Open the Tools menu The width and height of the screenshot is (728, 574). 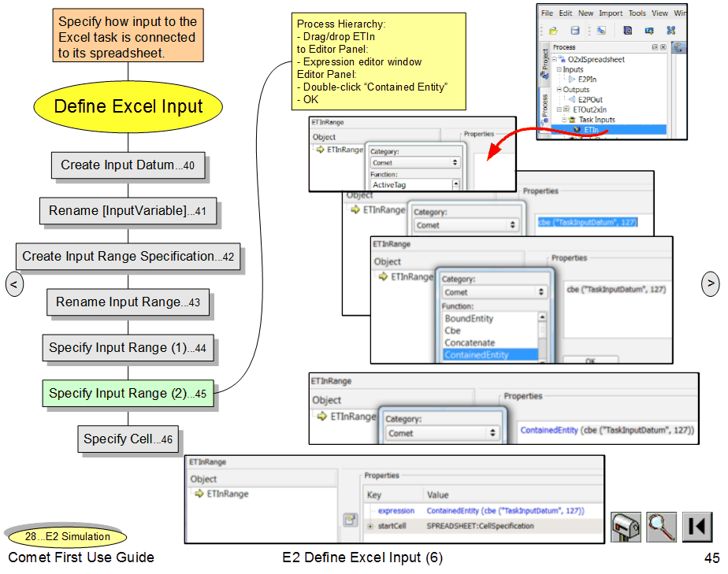click(x=637, y=13)
